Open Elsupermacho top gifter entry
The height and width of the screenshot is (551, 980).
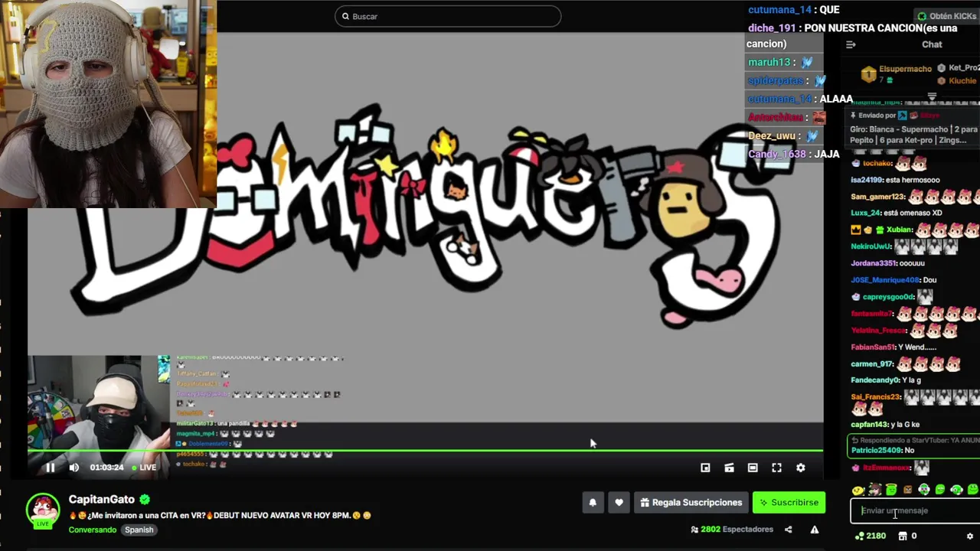(x=896, y=73)
